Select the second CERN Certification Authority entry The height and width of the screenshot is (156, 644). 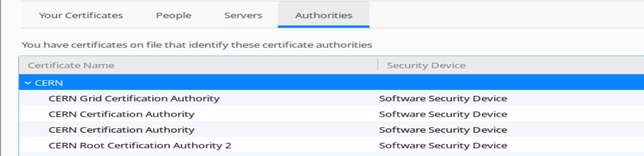coord(122,130)
